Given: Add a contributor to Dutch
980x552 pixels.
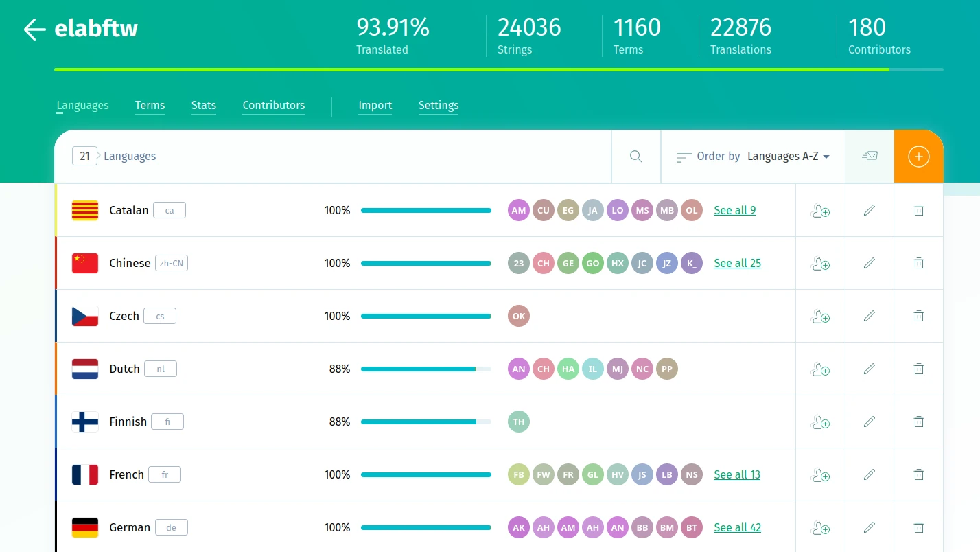Looking at the screenshot, I should [820, 369].
